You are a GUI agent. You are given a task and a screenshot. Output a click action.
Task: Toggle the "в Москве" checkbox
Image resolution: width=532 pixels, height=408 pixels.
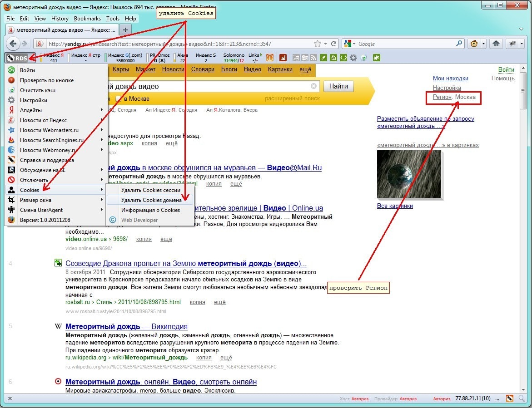[119, 98]
